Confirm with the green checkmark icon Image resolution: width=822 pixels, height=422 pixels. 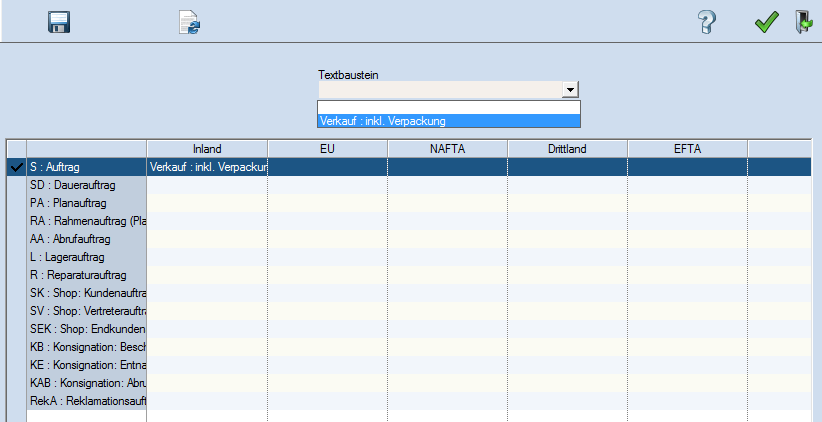[766, 22]
